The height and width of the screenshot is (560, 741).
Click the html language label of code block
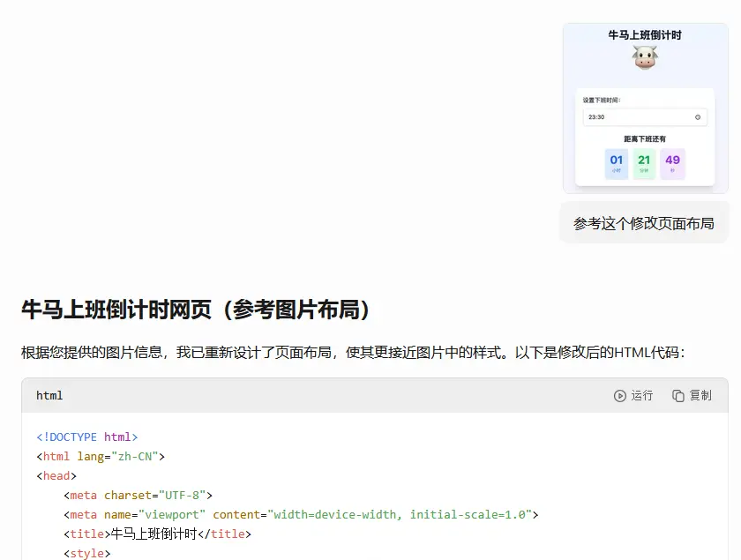(x=49, y=396)
